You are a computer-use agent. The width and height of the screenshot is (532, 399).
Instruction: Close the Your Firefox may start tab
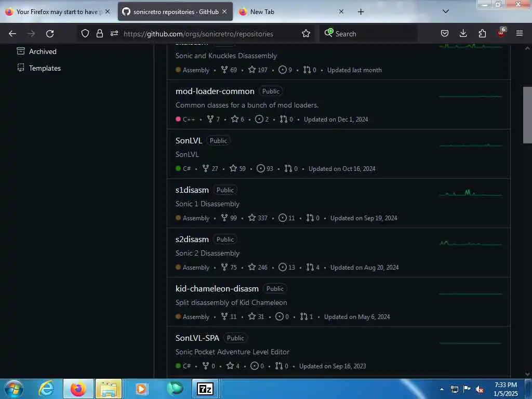pos(108,11)
